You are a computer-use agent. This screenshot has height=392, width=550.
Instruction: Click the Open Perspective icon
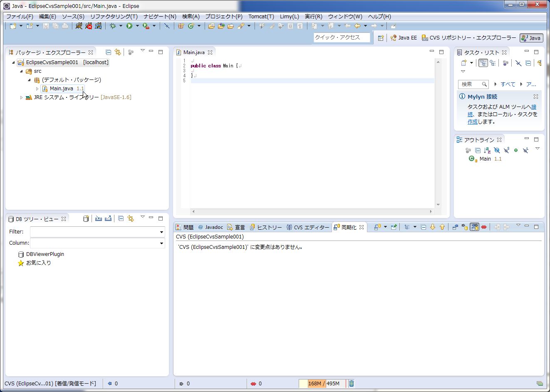click(x=381, y=38)
